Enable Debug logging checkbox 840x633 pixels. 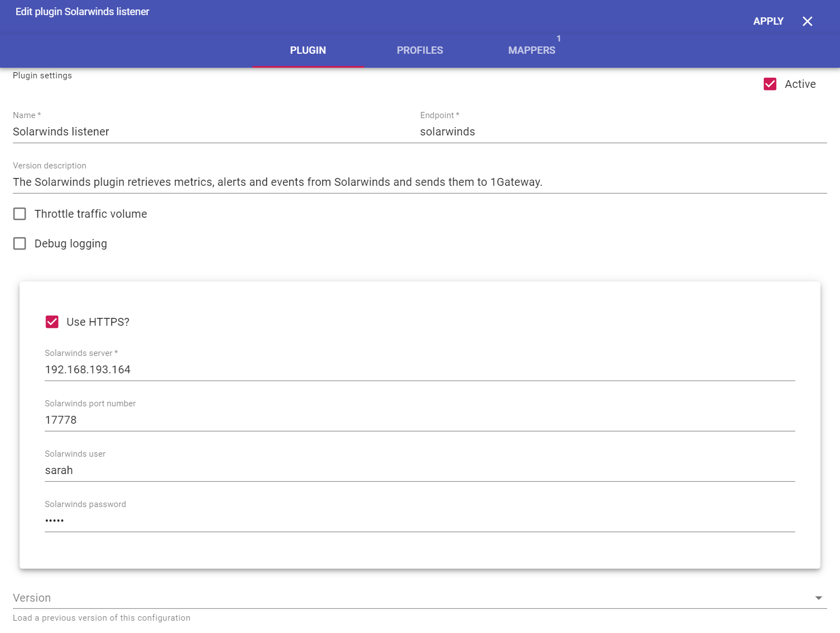tap(20, 243)
